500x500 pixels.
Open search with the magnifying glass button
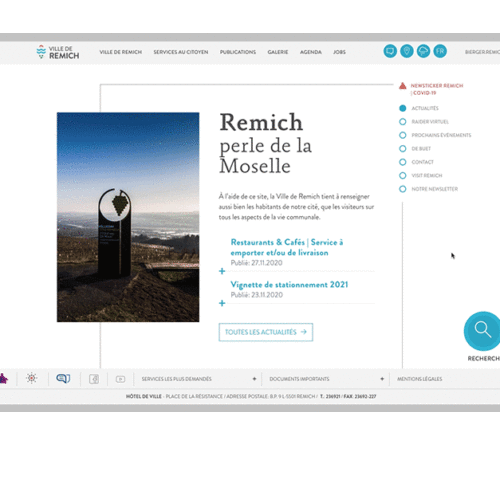tap(482, 331)
